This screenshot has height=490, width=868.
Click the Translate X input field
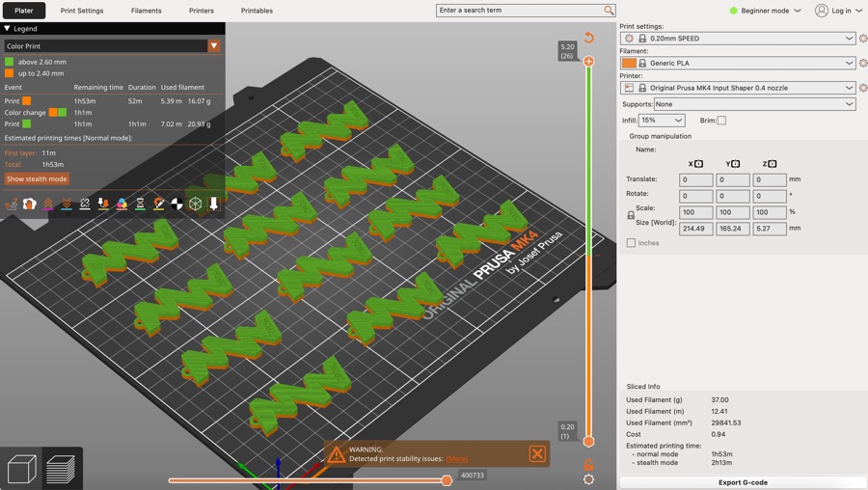tap(695, 180)
